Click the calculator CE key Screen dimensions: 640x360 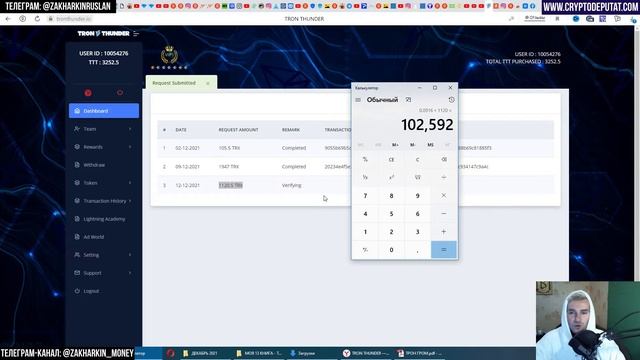pyautogui.click(x=391, y=160)
